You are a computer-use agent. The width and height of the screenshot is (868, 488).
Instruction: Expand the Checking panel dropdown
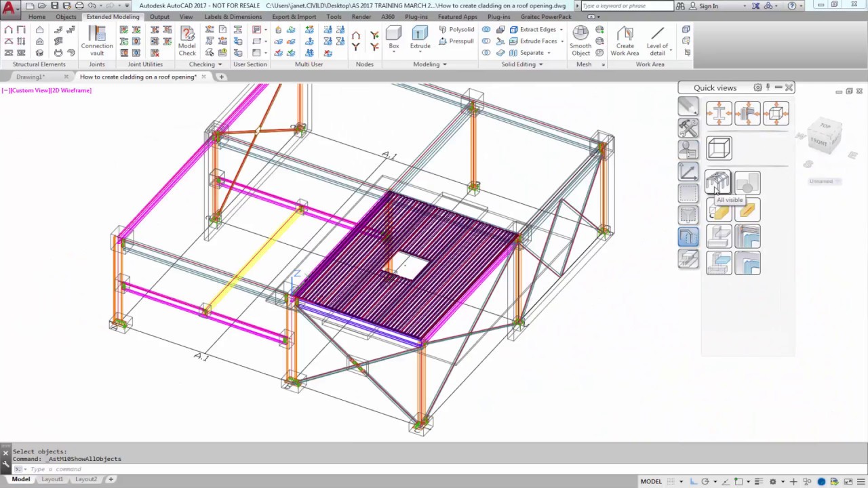(220, 64)
